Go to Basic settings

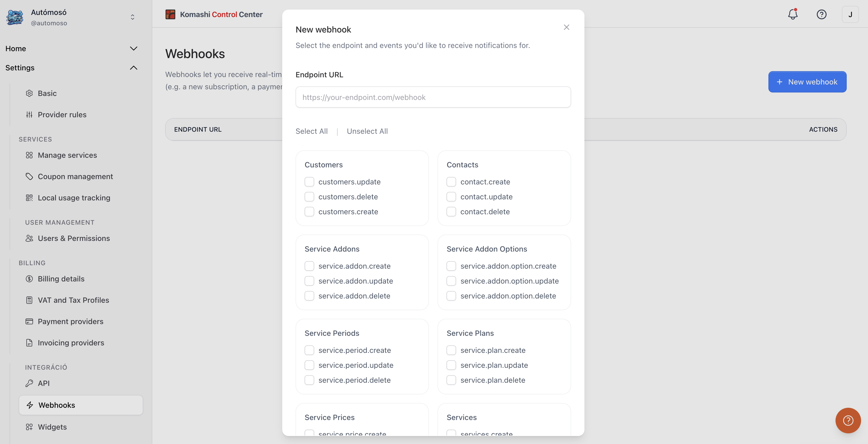click(47, 94)
